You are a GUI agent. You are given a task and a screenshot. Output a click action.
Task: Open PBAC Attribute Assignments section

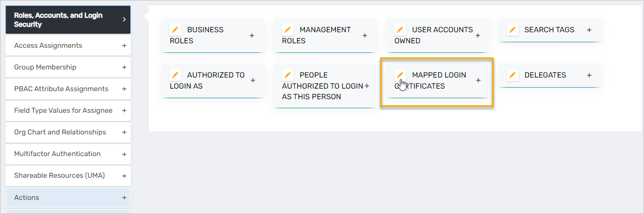[x=61, y=89]
